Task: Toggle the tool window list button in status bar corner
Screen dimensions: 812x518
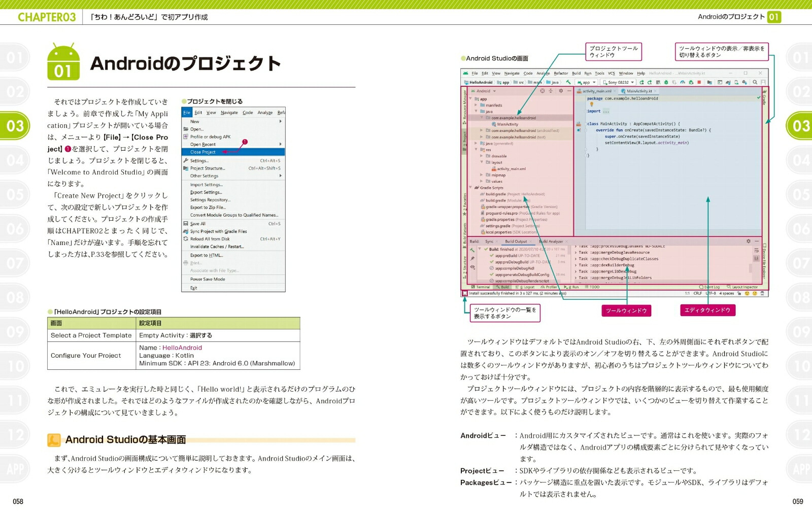Action: click(x=465, y=293)
